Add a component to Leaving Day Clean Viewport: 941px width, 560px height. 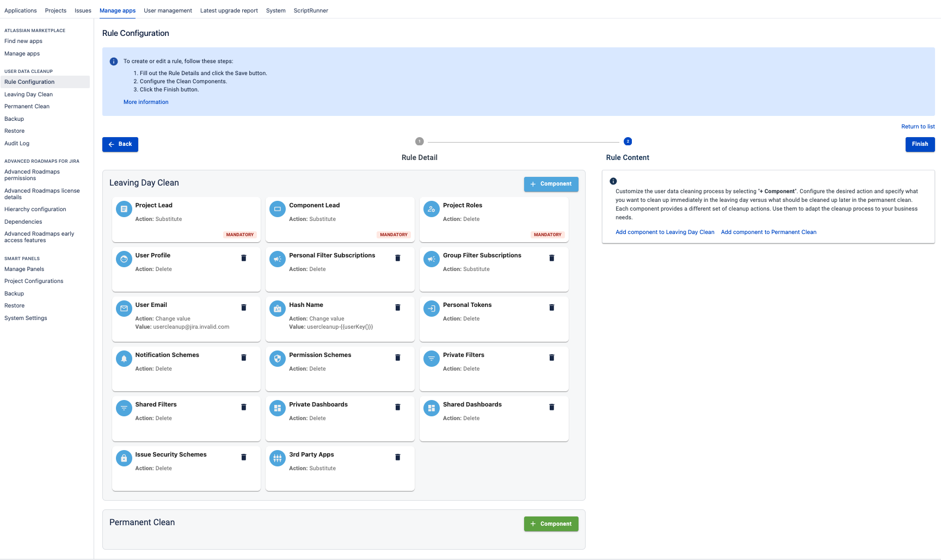tap(551, 184)
